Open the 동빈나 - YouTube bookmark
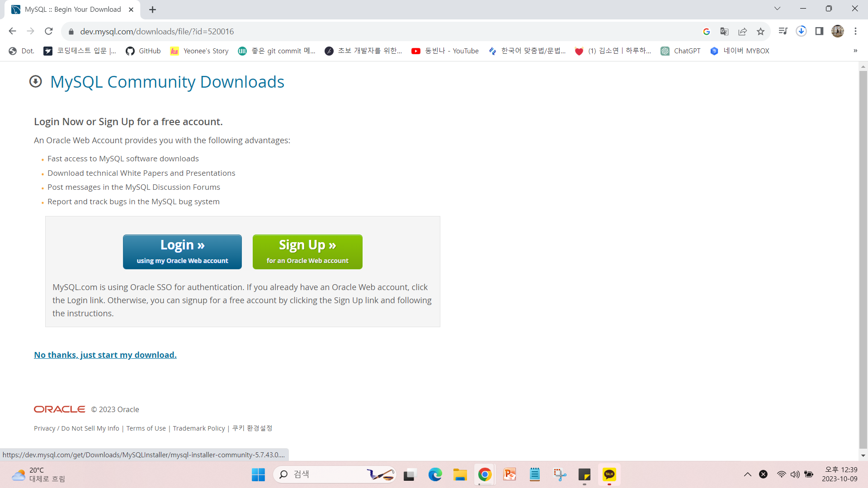The height and width of the screenshot is (488, 868). pyautogui.click(x=445, y=51)
